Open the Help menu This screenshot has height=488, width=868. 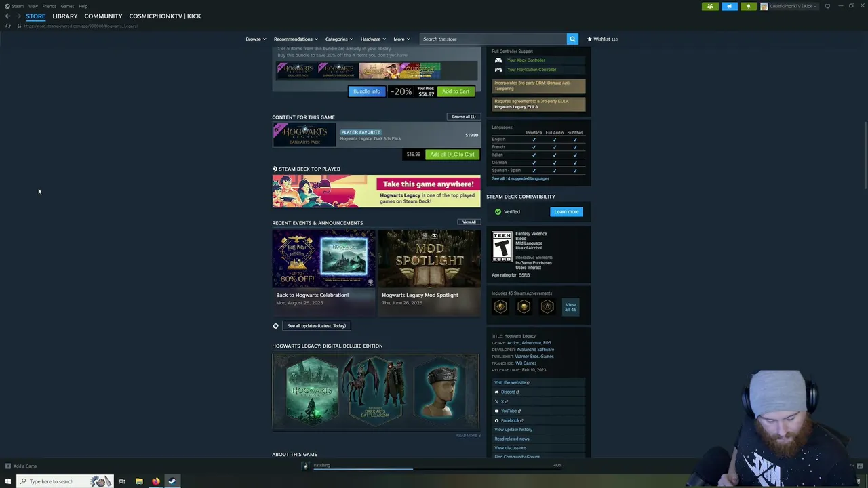[x=83, y=6]
